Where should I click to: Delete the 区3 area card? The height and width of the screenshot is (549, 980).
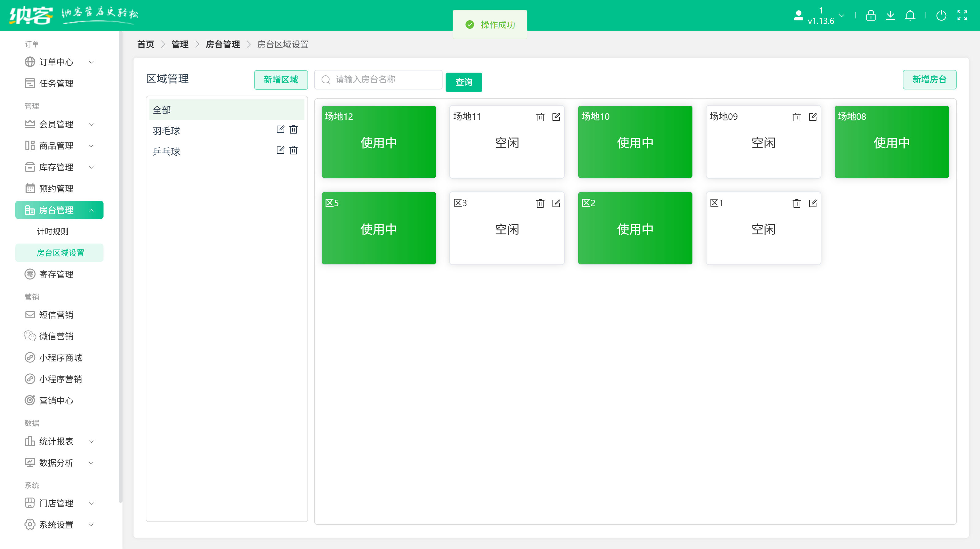point(540,203)
